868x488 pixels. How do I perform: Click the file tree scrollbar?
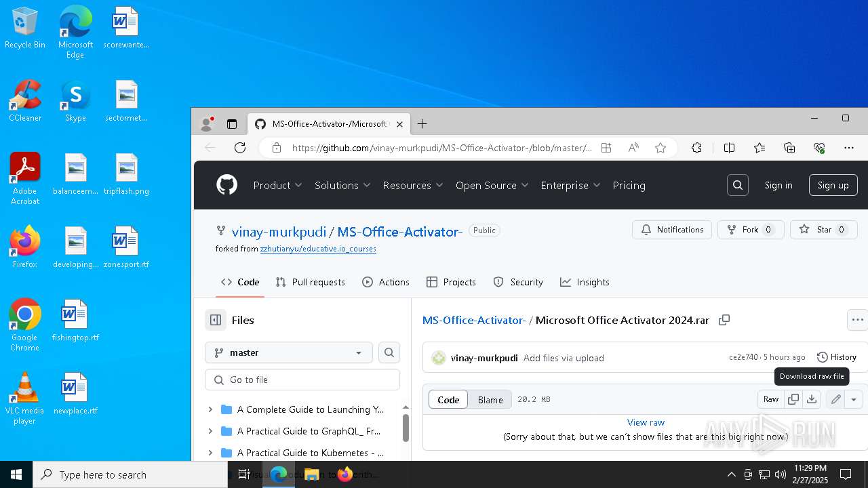tap(406, 427)
